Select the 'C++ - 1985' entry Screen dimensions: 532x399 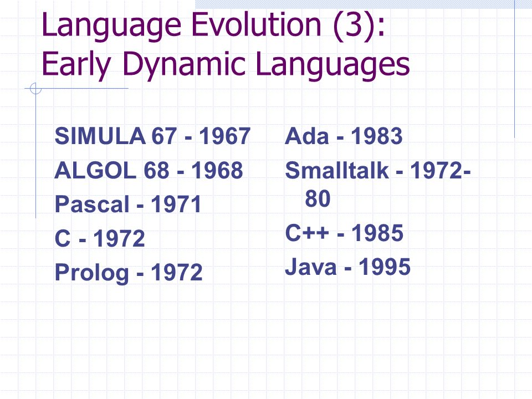click(x=344, y=233)
